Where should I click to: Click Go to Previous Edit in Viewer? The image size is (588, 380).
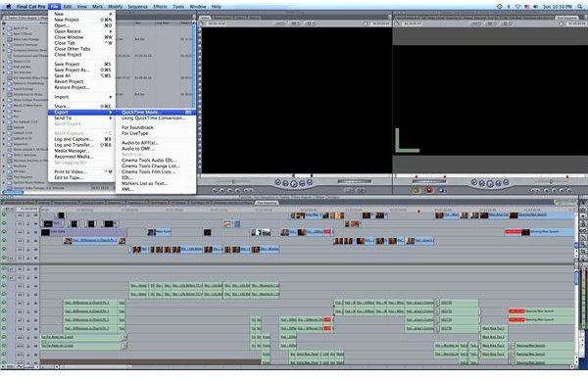[x=277, y=182]
